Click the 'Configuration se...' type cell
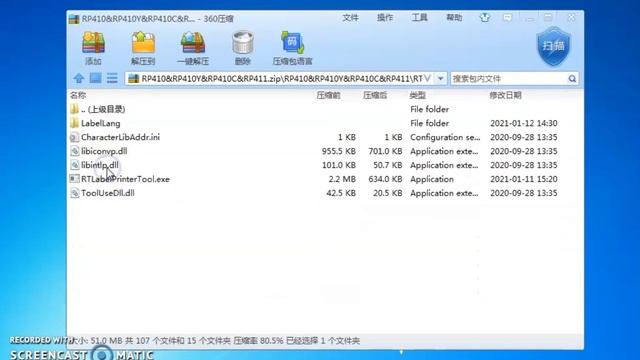Viewport: 640px width, 360px height. [445, 137]
